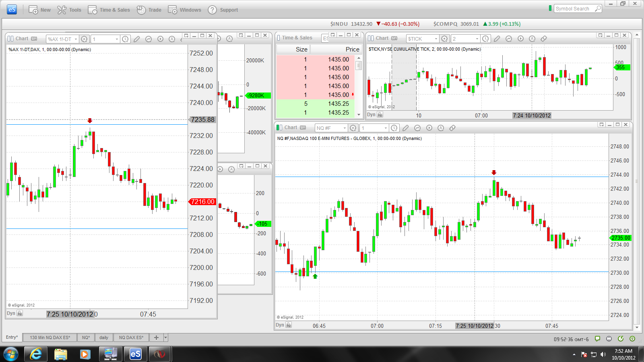
Task: Switch to the NQ DAX ES* page tab
Action: (131, 337)
